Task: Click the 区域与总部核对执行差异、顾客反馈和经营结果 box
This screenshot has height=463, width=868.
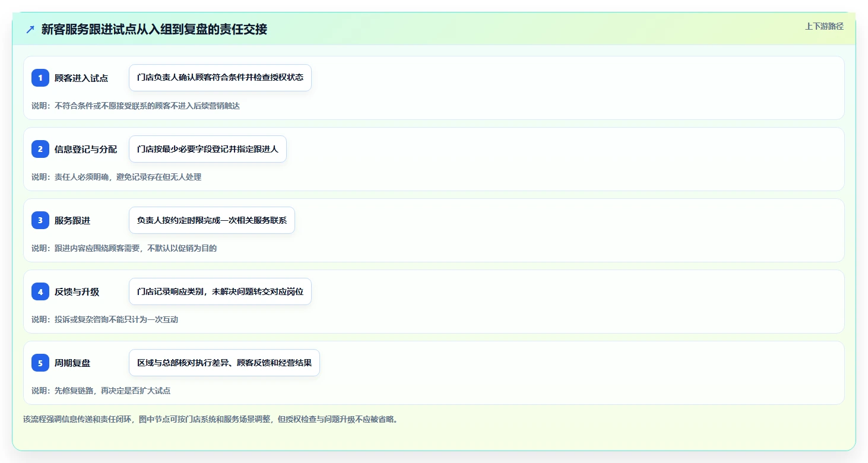Action: (224, 363)
